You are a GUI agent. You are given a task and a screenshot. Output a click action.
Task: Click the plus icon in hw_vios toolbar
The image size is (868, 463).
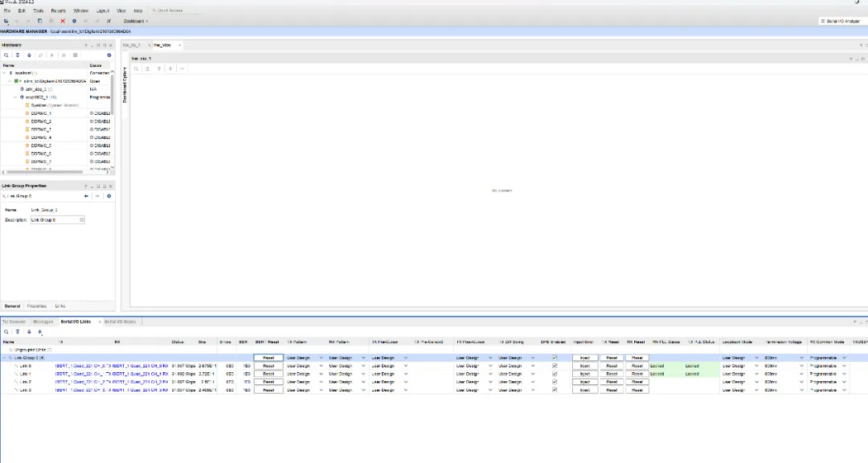point(170,68)
